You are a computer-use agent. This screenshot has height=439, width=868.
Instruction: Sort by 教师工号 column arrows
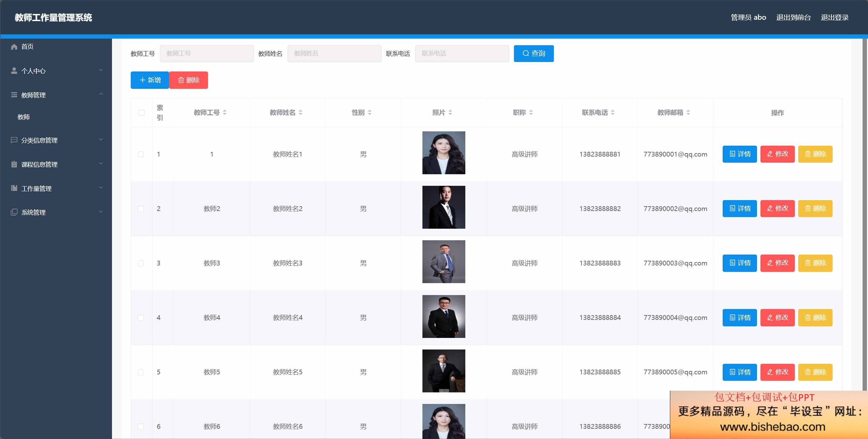pyautogui.click(x=225, y=113)
